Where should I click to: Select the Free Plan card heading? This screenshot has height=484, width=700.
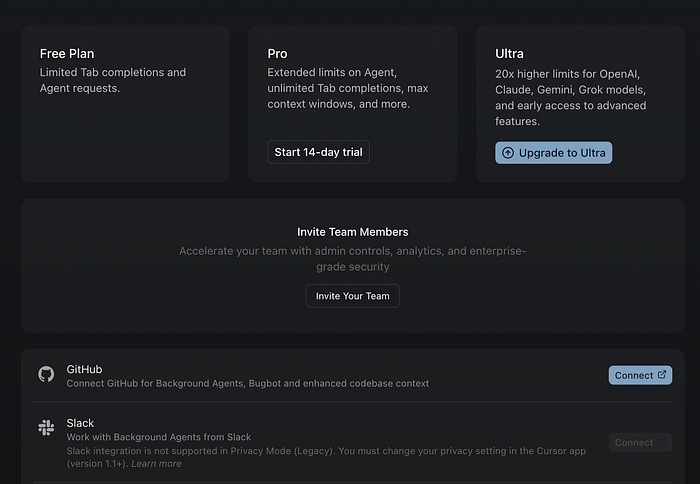[x=67, y=54]
